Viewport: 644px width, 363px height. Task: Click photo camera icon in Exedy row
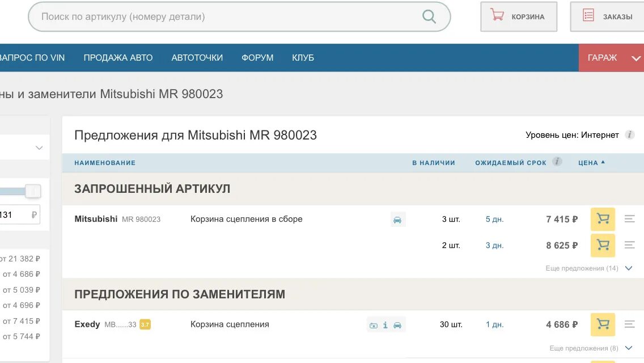point(374,325)
